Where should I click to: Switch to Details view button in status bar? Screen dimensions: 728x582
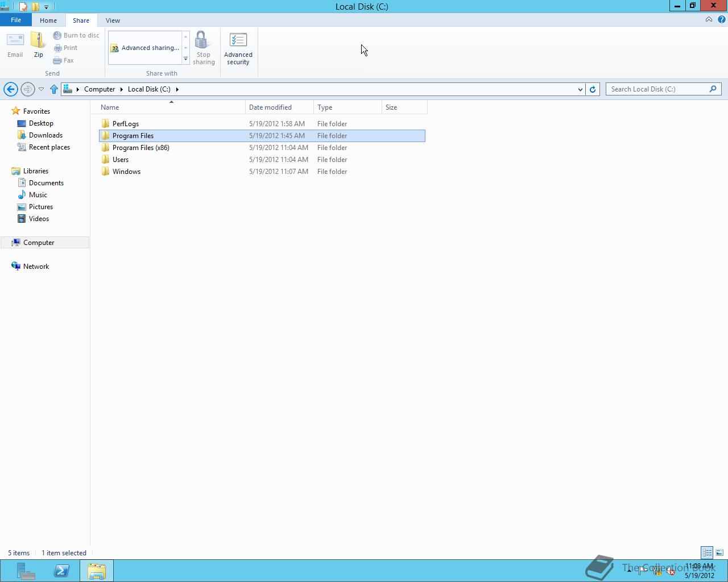coord(707,552)
